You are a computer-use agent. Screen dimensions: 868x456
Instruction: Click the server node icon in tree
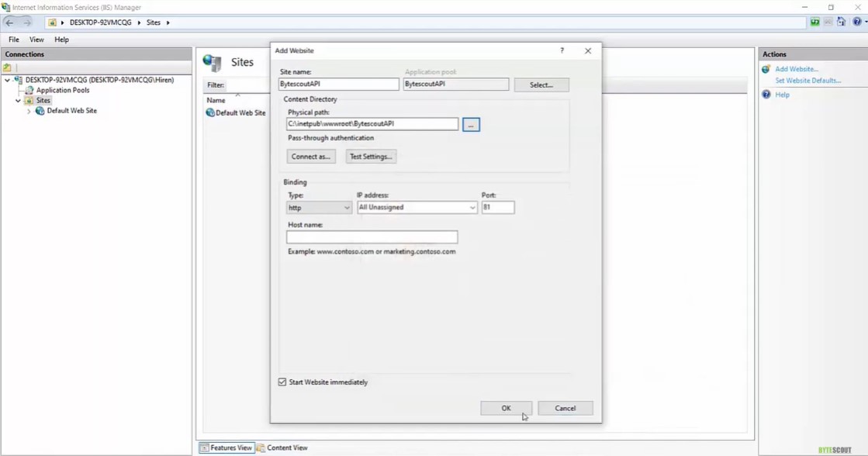click(19, 80)
